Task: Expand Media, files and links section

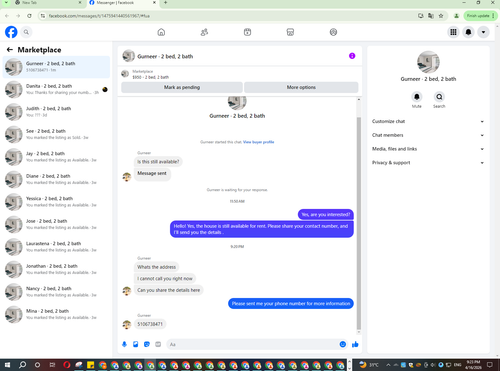Action: (x=428, y=149)
